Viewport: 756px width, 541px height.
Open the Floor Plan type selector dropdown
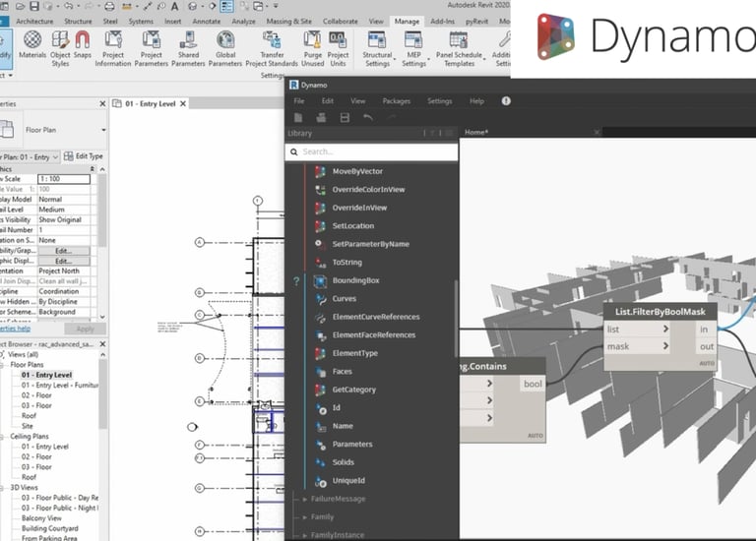click(102, 130)
